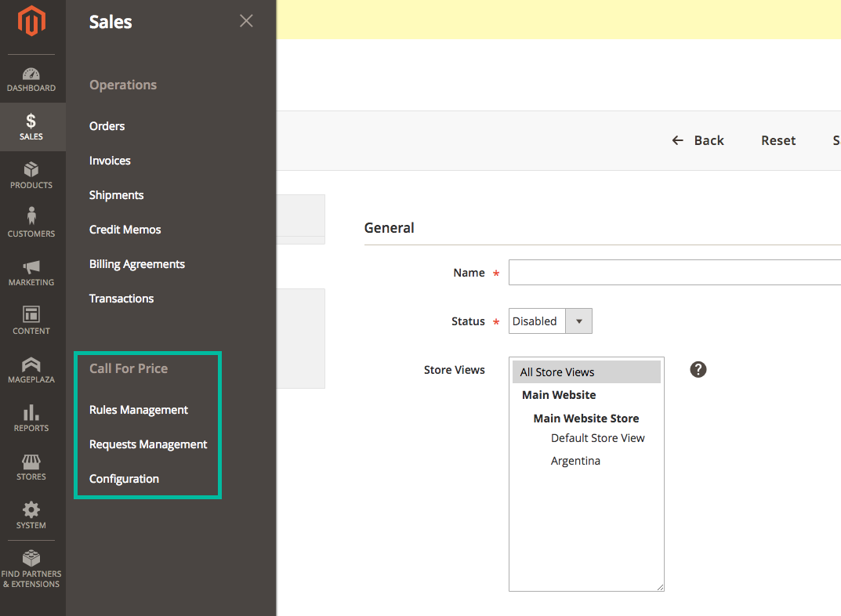Click the Back button
The width and height of the screenshot is (841, 616).
[698, 140]
